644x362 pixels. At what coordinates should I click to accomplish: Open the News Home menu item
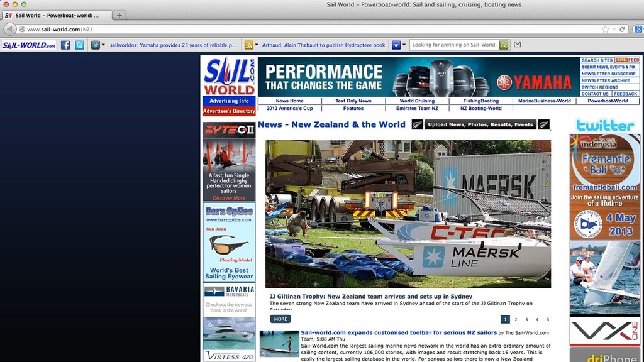(x=289, y=101)
